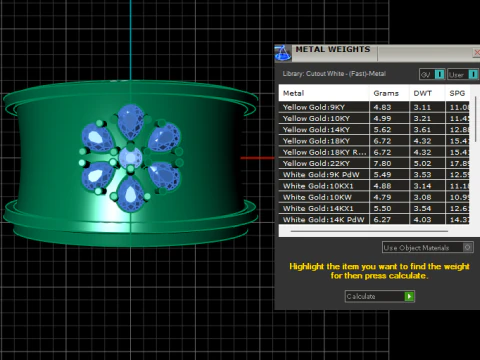Sort by the Grams column header
The width and height of the screenshot is (480, 360).
point(389,93)
